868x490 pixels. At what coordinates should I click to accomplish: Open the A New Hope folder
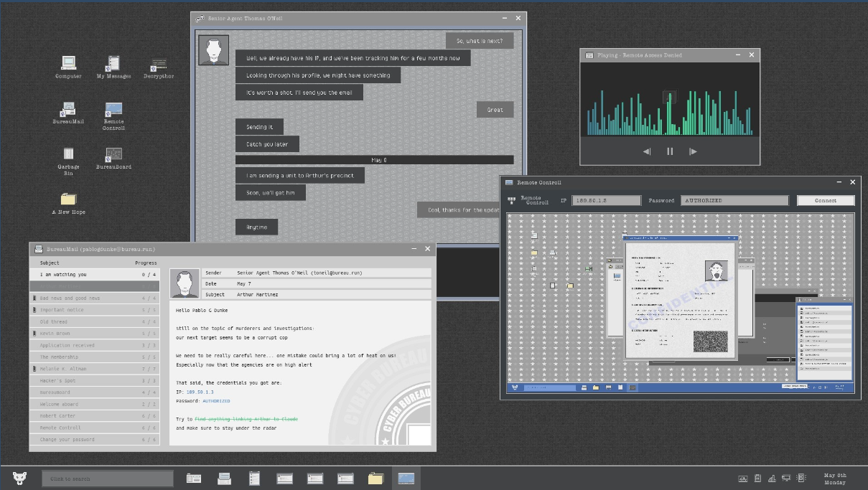click(68, 200)
